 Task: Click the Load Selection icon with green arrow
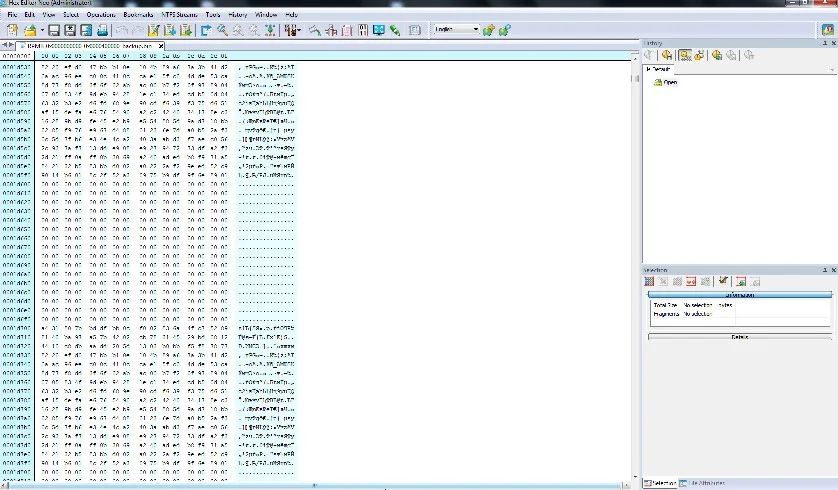click(x=741, y=282)
